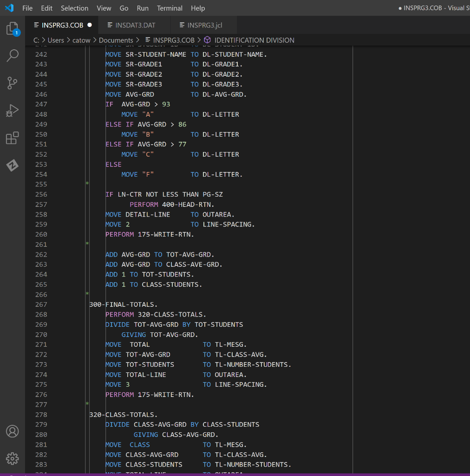470x476 pixels.
Task: Expand the IDENTIFICATION DIVISION breadcrumb
Action: click(254, 40)
